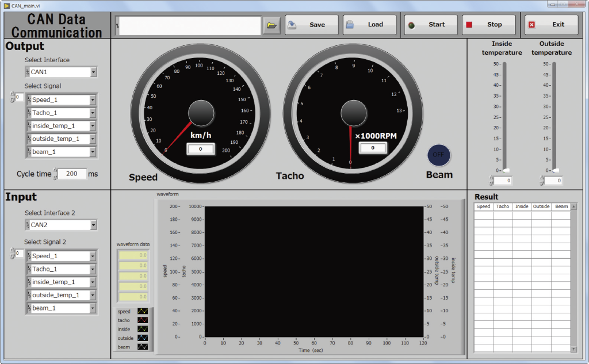Screen dimensions: 589x364
Task: Click the Load button
Action: [370, 25]
